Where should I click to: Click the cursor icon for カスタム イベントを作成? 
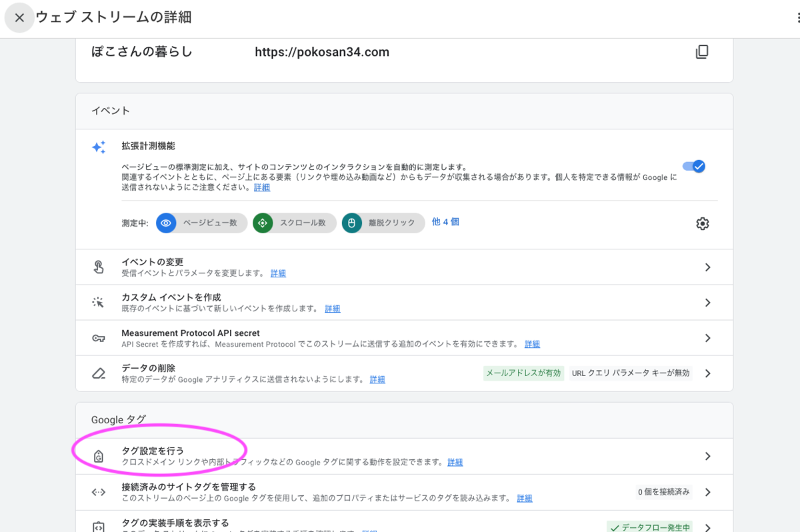click(x=99, y=303)
